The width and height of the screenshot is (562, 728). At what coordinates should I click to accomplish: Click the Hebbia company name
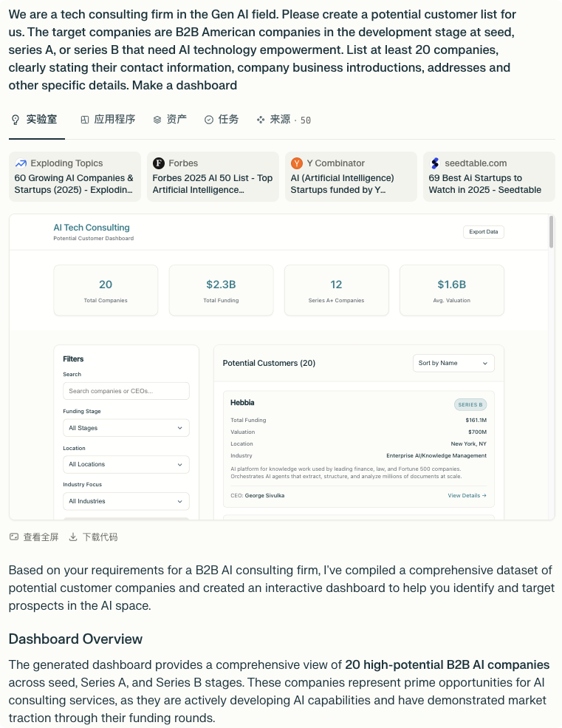[242, 403]
